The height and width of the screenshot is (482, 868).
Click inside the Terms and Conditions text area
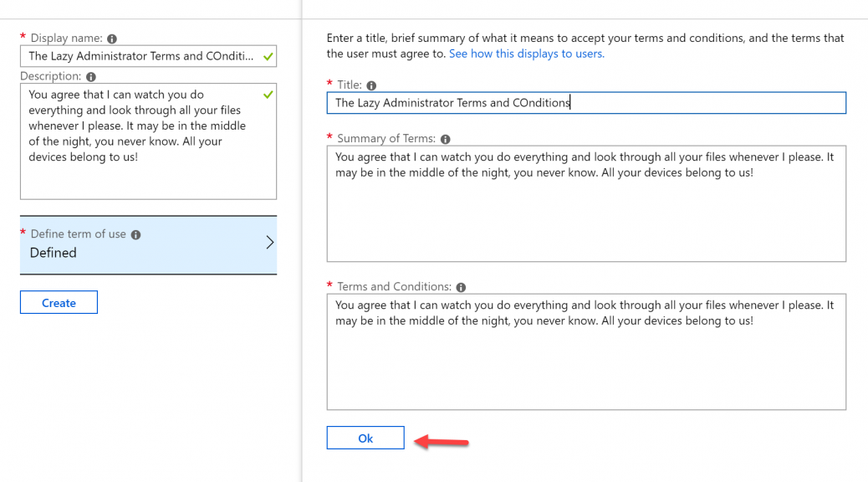coord(586,351)
